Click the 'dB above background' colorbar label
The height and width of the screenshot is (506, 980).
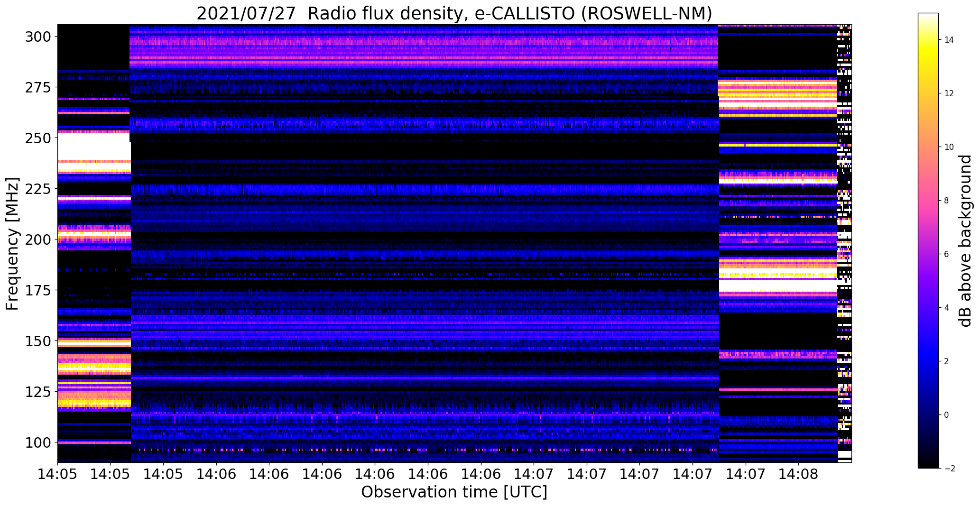coord(965,240)
